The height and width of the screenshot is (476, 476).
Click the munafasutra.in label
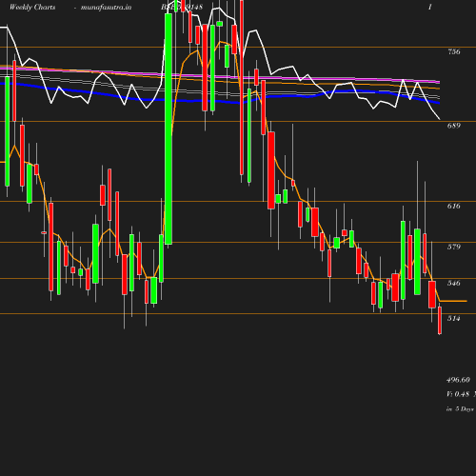[106, 8]
